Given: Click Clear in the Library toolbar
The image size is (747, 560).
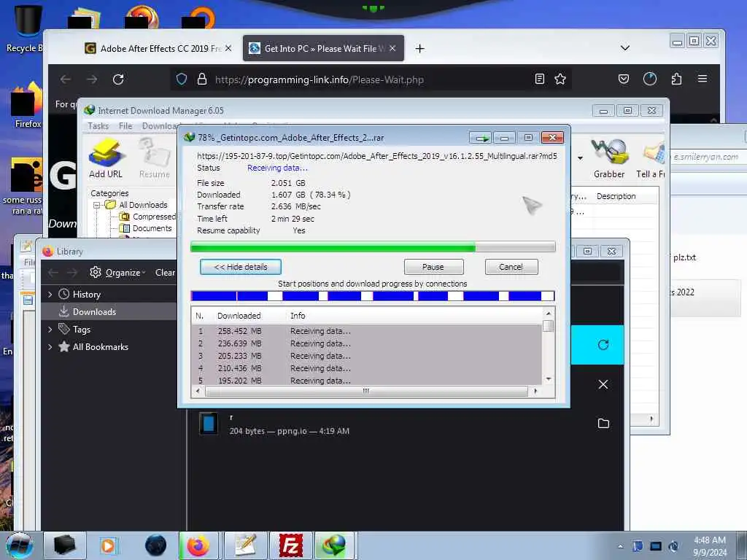Looking at the screenshot, I should click(x=165, y=273).
